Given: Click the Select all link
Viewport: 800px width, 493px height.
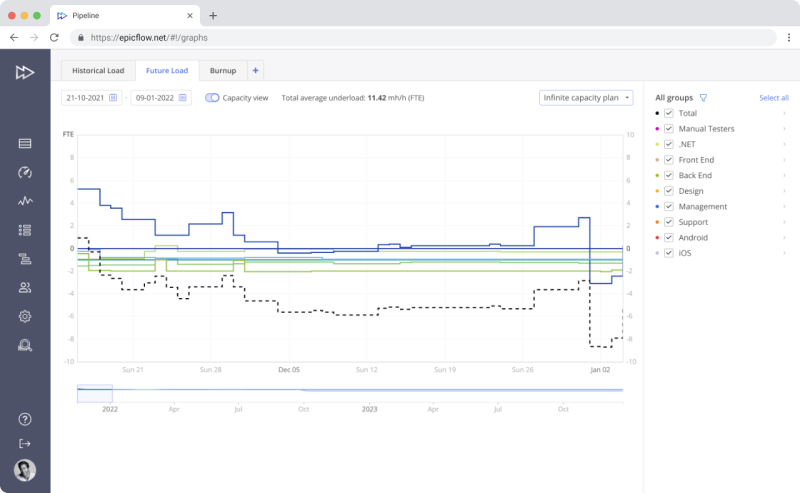Looking at the screenshot, I should pos(773,98).
